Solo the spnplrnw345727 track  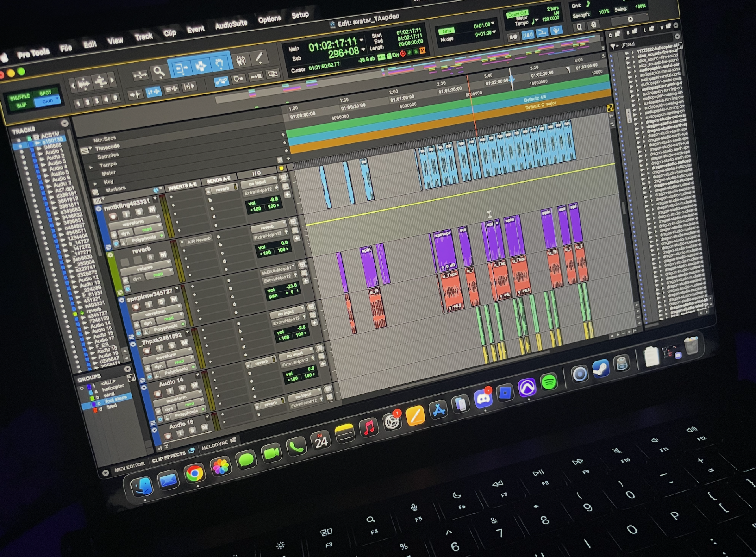click(x=161, y=302)
